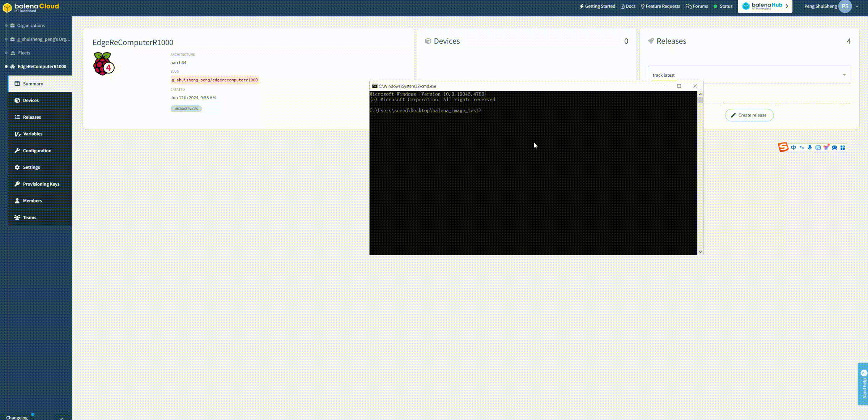The width and height of the screenshot is (868, 420).
Task: Open the Configuration menu item
Action: click(x=40, y=150)
